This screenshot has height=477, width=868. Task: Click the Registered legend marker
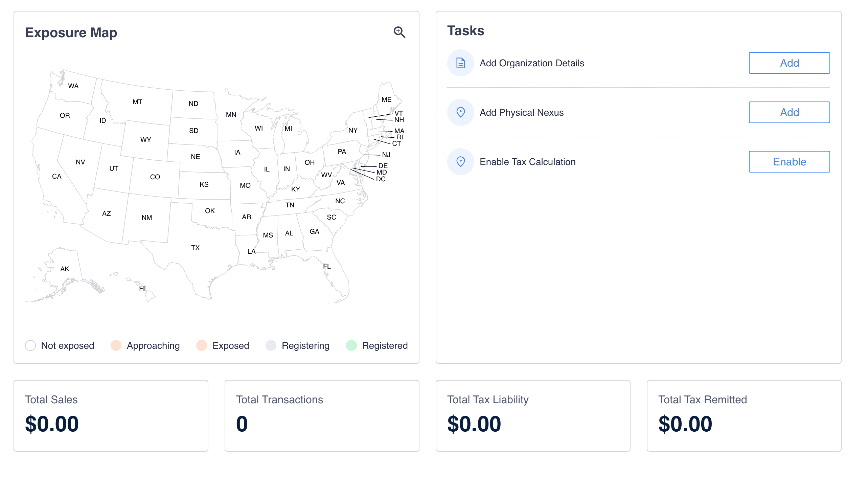pos(352,345)
